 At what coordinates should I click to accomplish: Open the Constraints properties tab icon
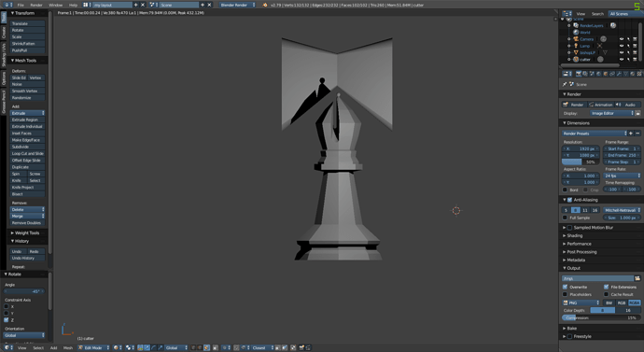pyautogui.click(x=612, y=74)
